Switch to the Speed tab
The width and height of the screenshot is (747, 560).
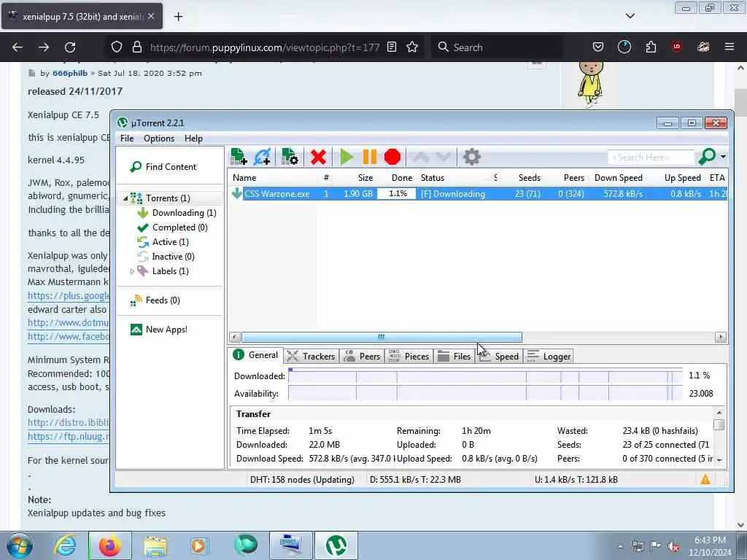pos(499,356)
